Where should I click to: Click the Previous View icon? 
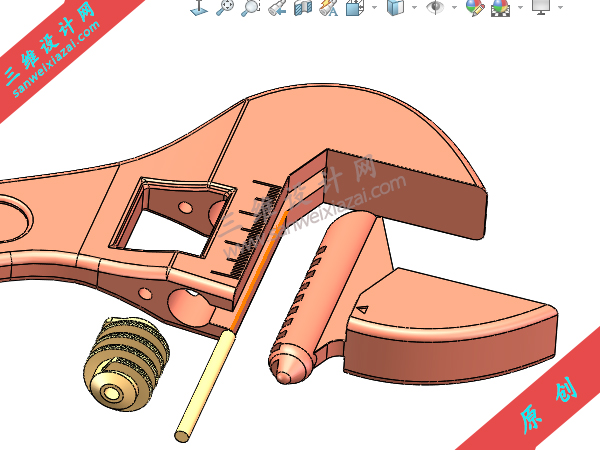pos(277,8)
